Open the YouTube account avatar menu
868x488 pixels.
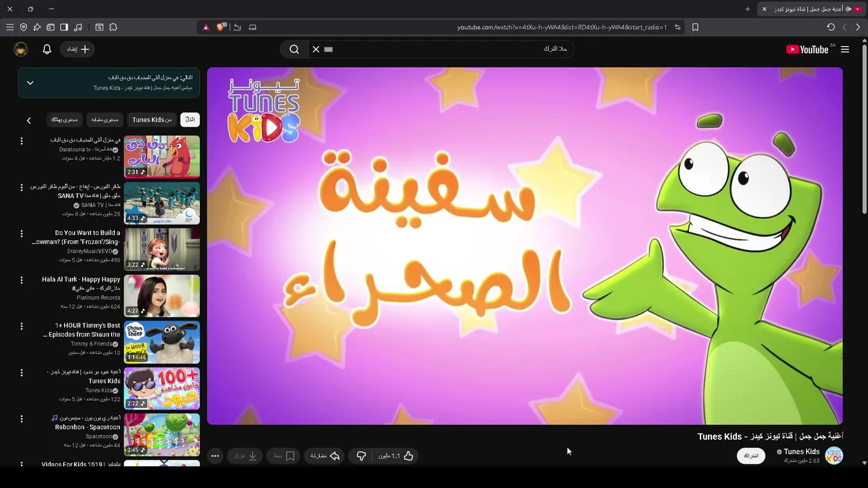pyautogui.click(x=21, y=49)
